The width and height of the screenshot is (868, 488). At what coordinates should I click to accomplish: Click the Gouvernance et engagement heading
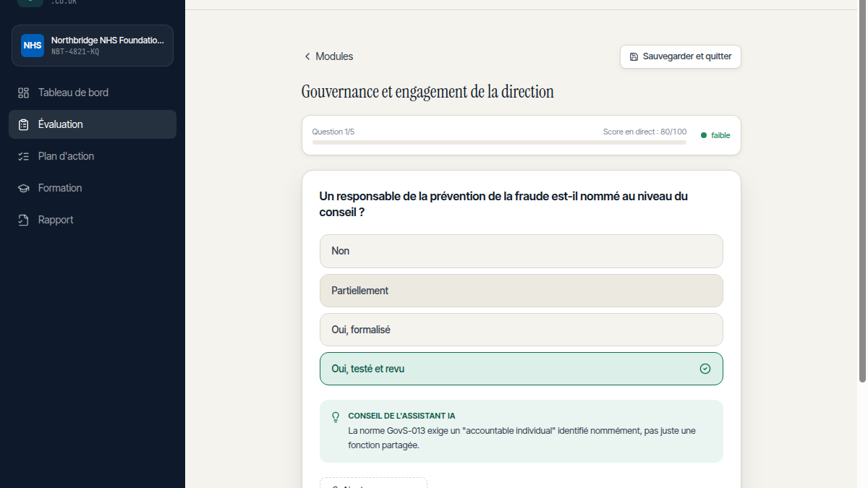[427, 92]
